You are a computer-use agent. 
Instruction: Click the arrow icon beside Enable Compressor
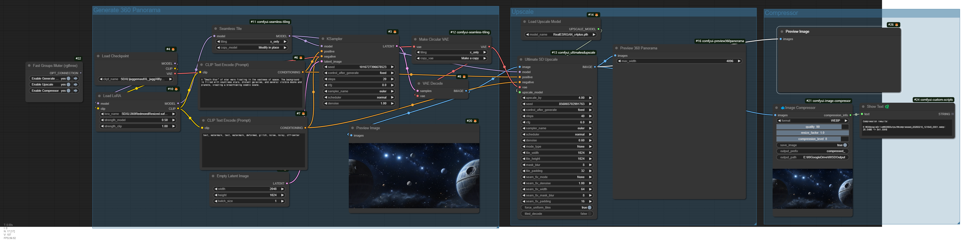click(x=76, y=91)
